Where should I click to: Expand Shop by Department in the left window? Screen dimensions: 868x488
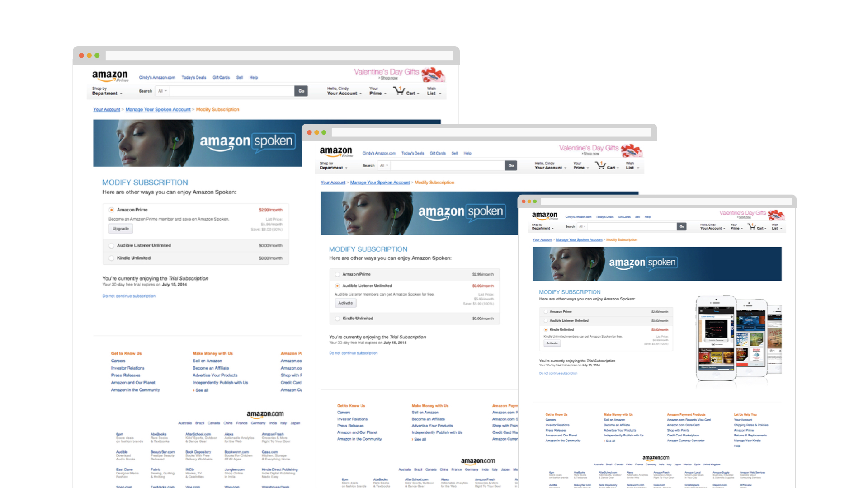107,91
